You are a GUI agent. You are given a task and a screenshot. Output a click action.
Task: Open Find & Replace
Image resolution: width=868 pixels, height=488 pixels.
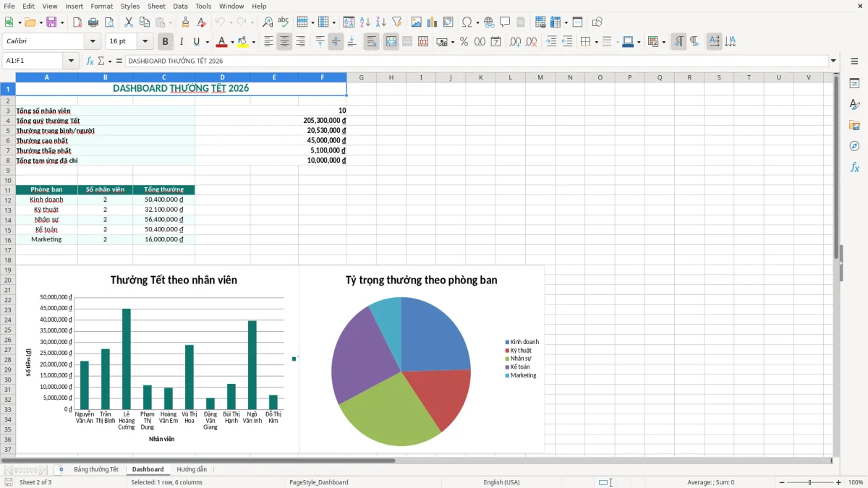[x=268, y=22]
